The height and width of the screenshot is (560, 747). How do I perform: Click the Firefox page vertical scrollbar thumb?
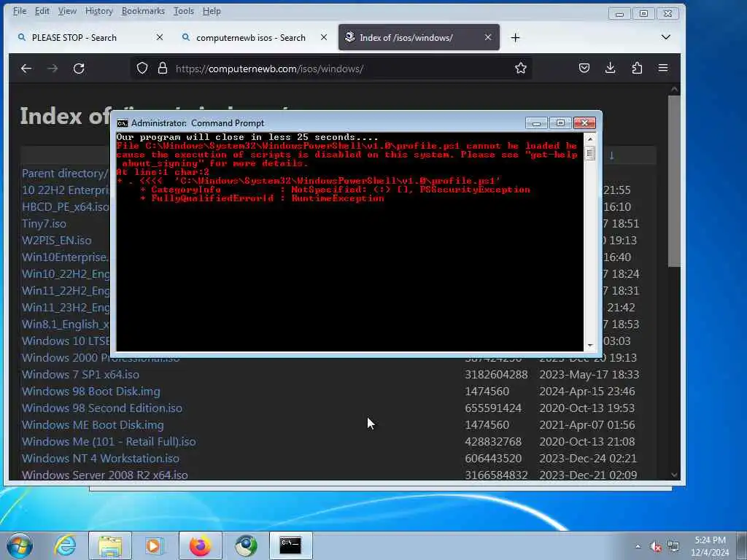[674, 181]
